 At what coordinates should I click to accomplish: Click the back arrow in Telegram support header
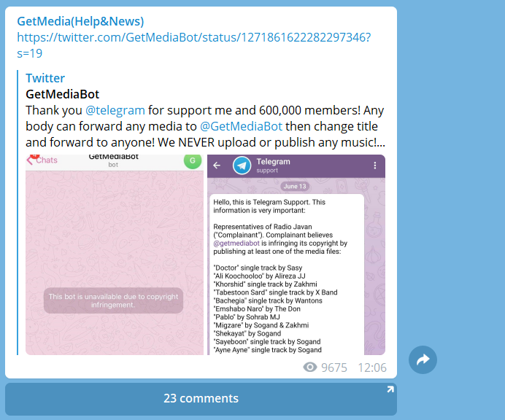coord(217,166)
